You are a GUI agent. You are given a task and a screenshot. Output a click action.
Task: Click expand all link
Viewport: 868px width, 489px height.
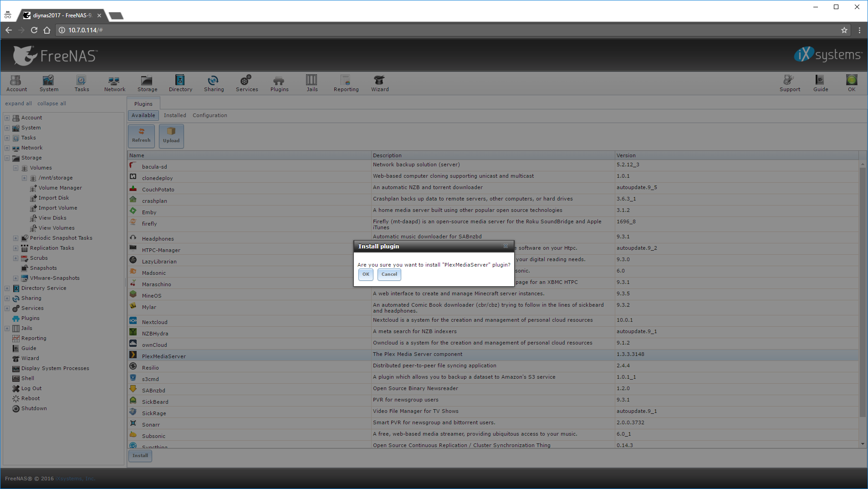coord(18,103)
